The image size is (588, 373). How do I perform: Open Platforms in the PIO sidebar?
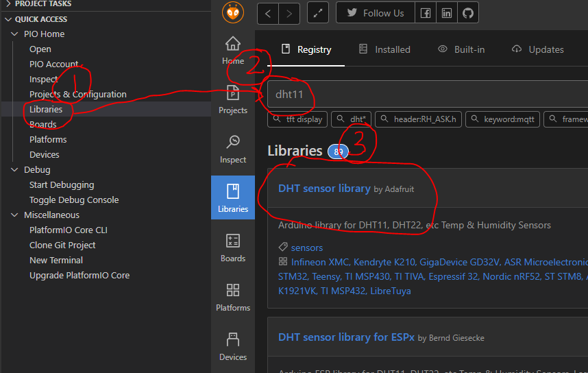[x=233, y=297]
